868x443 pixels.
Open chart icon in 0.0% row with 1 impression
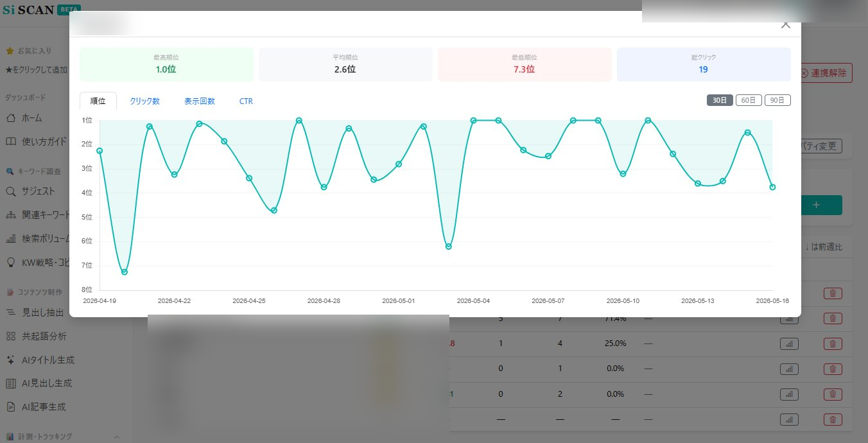(789, 369)
